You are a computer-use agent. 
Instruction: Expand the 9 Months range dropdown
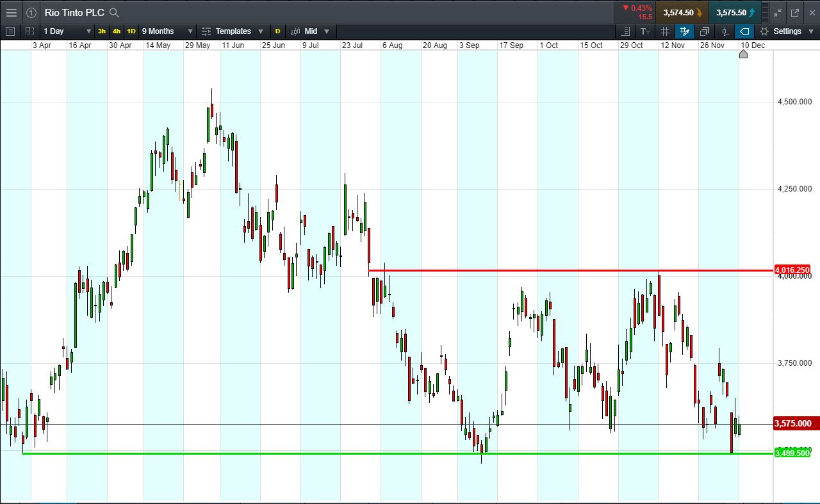tap(167, 31)
